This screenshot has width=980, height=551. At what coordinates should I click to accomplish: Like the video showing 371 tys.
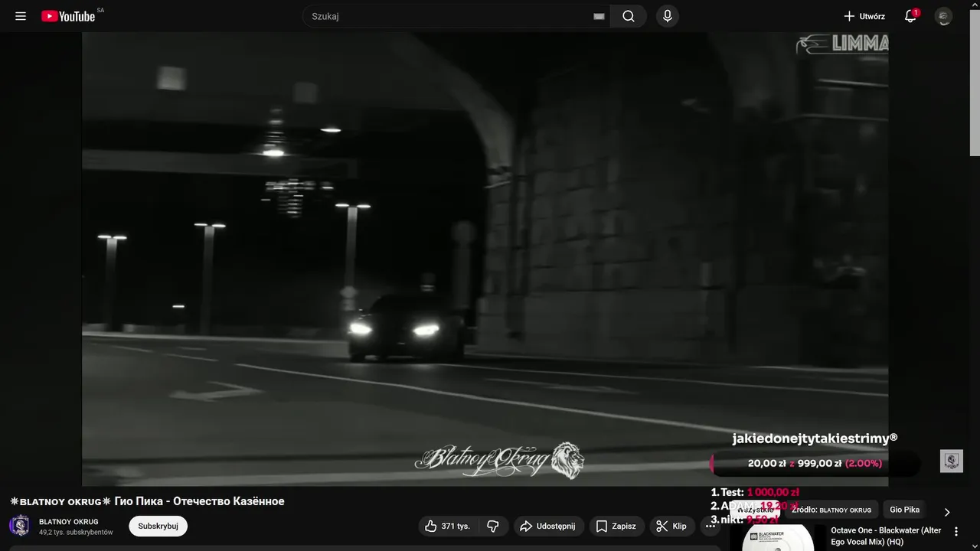(448, 526)
